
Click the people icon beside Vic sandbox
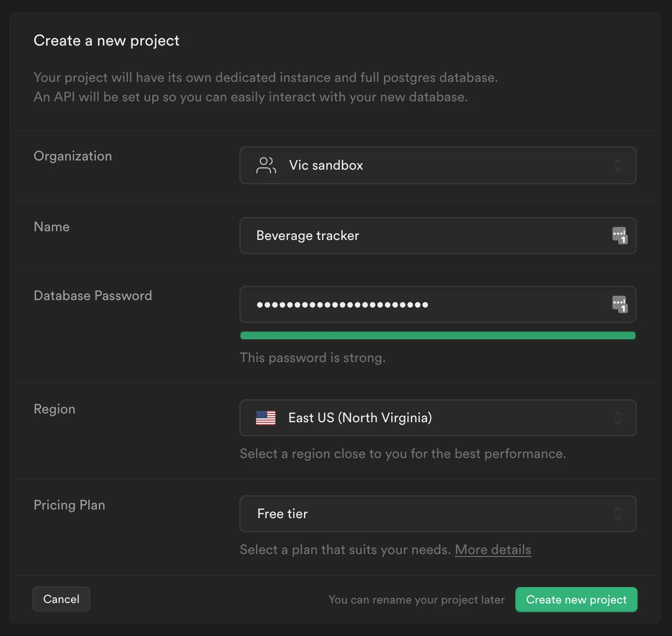tap(266, 165)
